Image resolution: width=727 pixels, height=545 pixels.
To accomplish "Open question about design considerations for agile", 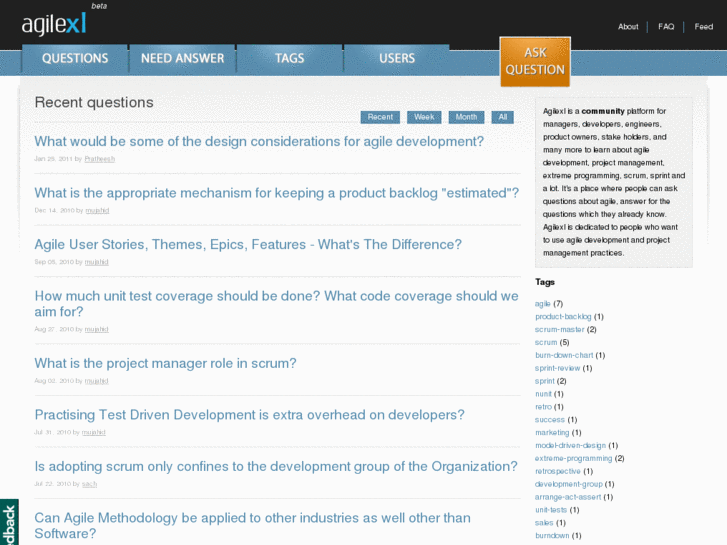I will click(x=259, y=141).
